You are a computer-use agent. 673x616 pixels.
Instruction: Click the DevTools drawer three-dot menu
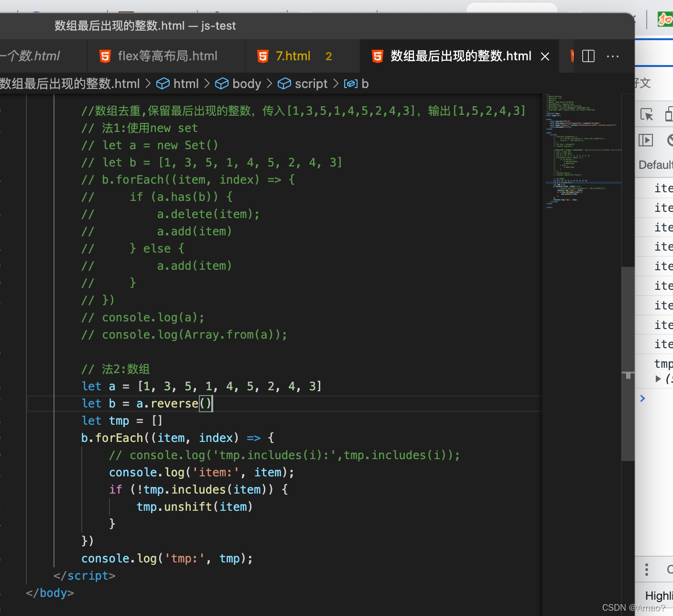point(646,570)
